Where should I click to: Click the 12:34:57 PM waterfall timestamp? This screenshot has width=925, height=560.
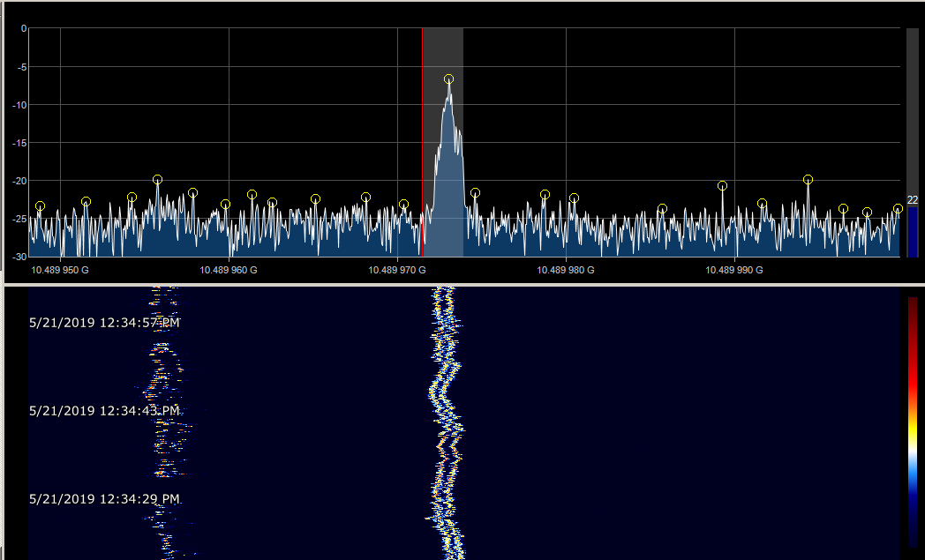tap(104, 323)
